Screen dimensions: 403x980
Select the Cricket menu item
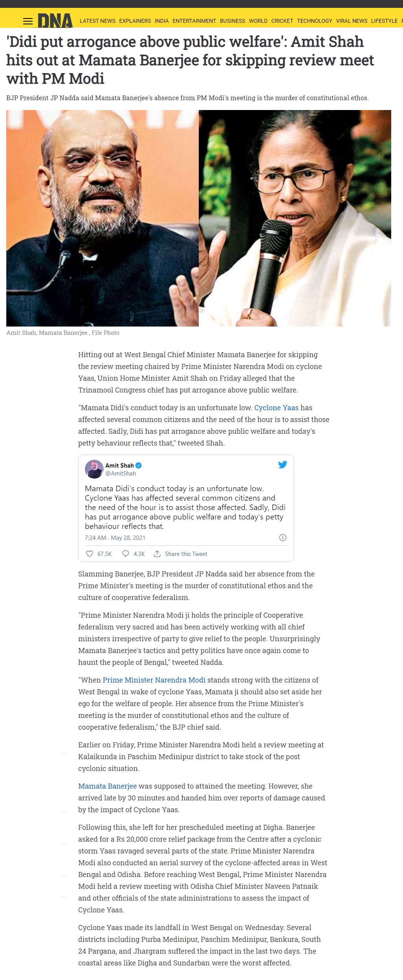(x=282, y=21)
